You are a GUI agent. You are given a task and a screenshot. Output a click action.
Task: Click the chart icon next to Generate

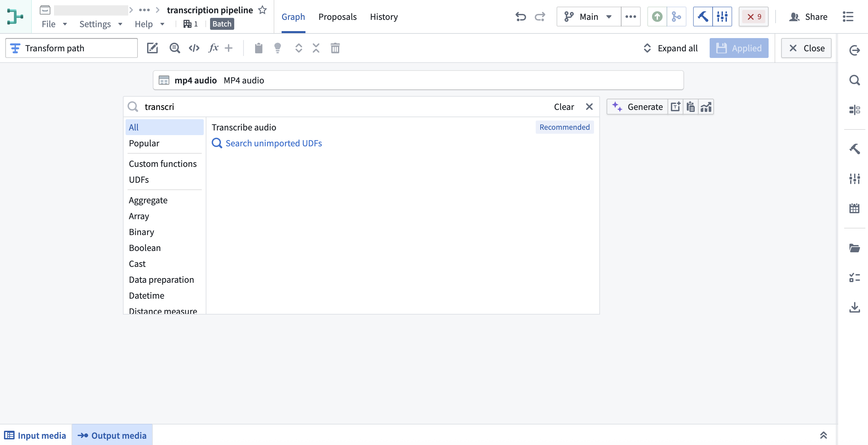[x=706, y=107]
